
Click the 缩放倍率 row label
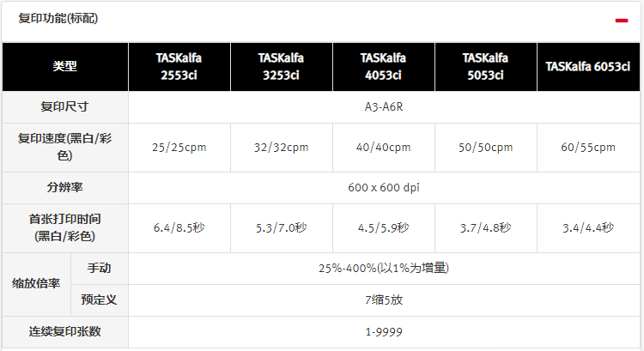pyautogui.click(x=37, y=284)
